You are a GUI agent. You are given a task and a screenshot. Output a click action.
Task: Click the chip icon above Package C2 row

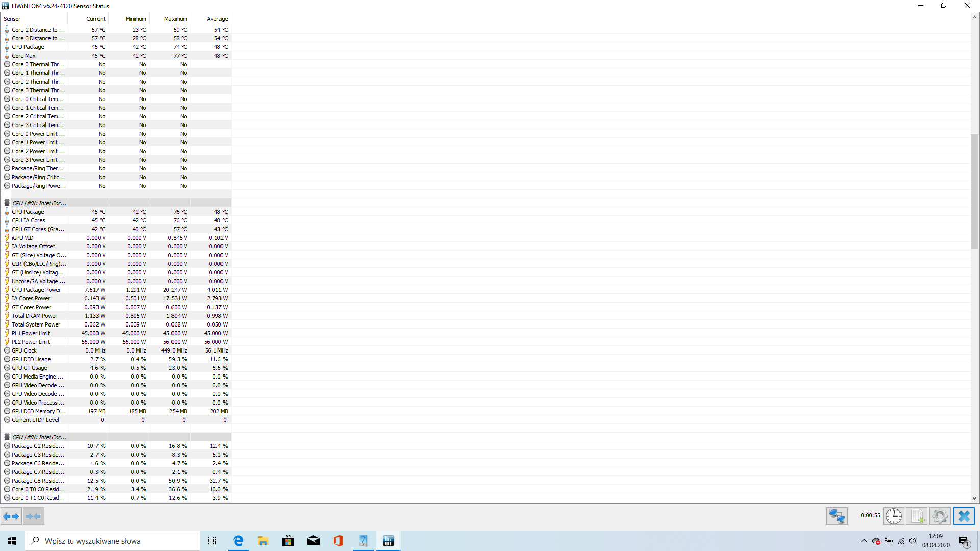tap(7, 437)
